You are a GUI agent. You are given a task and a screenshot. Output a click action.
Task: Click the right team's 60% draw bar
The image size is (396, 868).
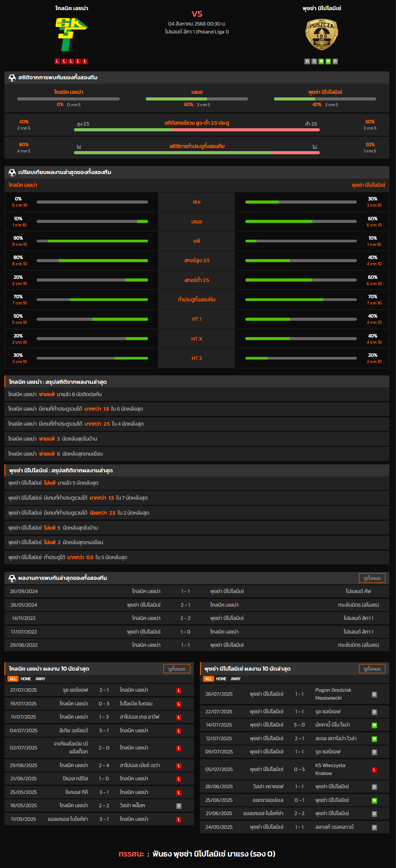coord(301,222)
